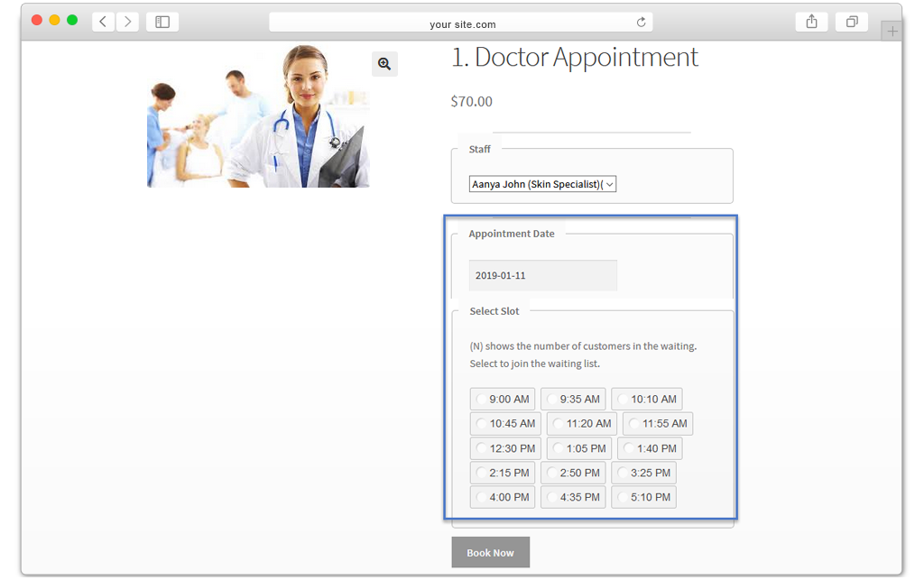Click the Book Now button
The height and width of the screenshot is (580, 924).
[x=490, y=552]
